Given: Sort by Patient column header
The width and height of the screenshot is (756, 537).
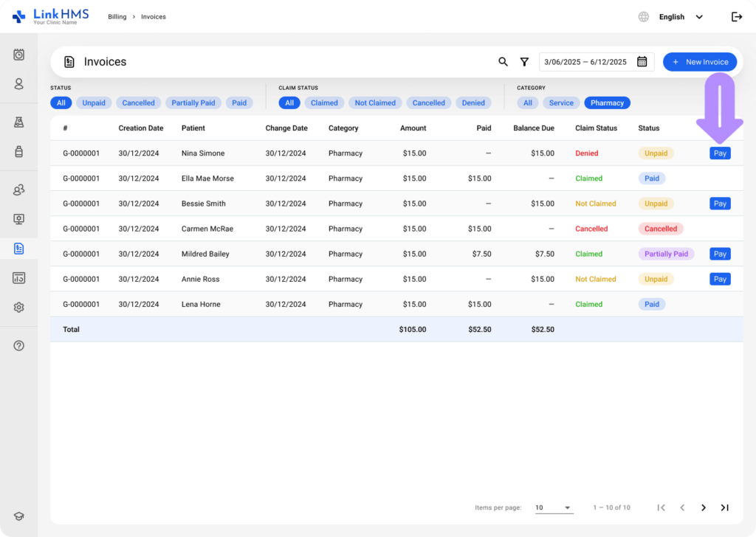Looking at the screenshot, I should (x=193, y=128).
